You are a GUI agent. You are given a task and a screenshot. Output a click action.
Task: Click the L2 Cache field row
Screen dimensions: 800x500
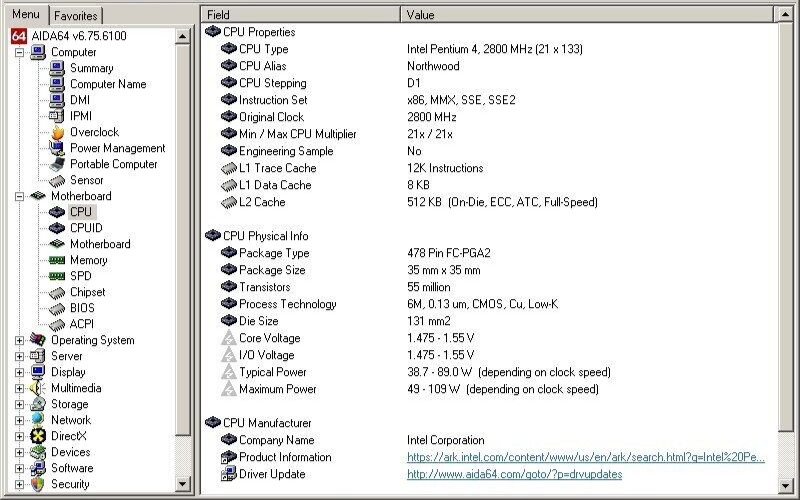[x=262, y=202]
